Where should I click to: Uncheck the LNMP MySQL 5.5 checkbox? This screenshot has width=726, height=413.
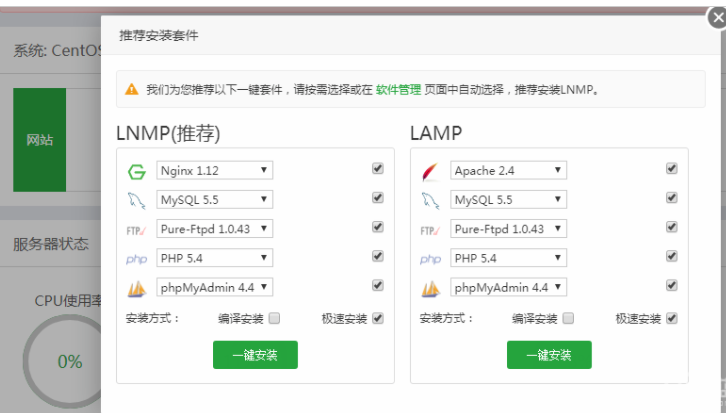coord(378,198)
